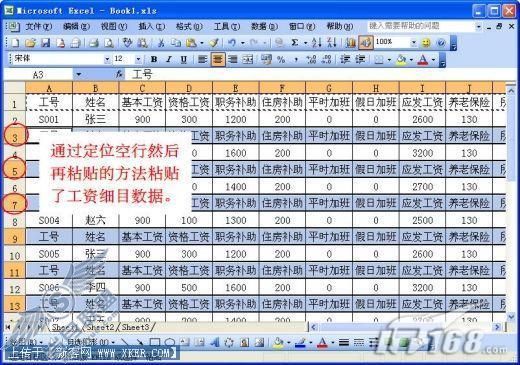
Task: Toggle Italic formatting
Action: 169,60
